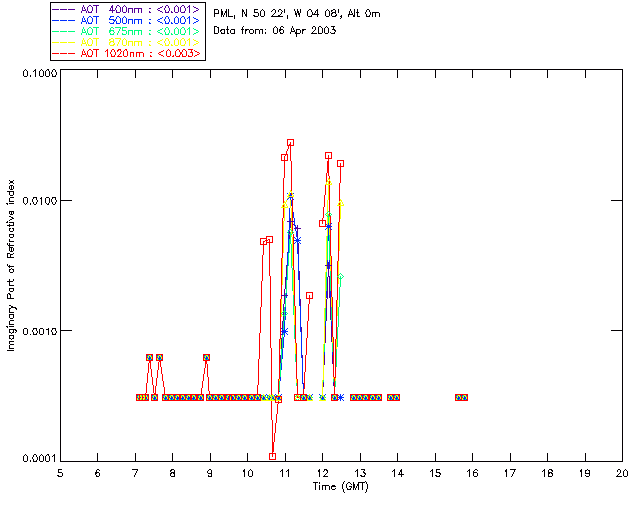
Task: Click the lowest red square near 0.0001
Action: click(x=273, y=456)
